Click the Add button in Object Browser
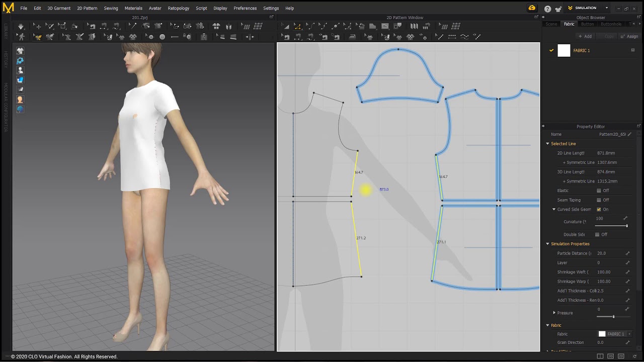 pos(585,36)
